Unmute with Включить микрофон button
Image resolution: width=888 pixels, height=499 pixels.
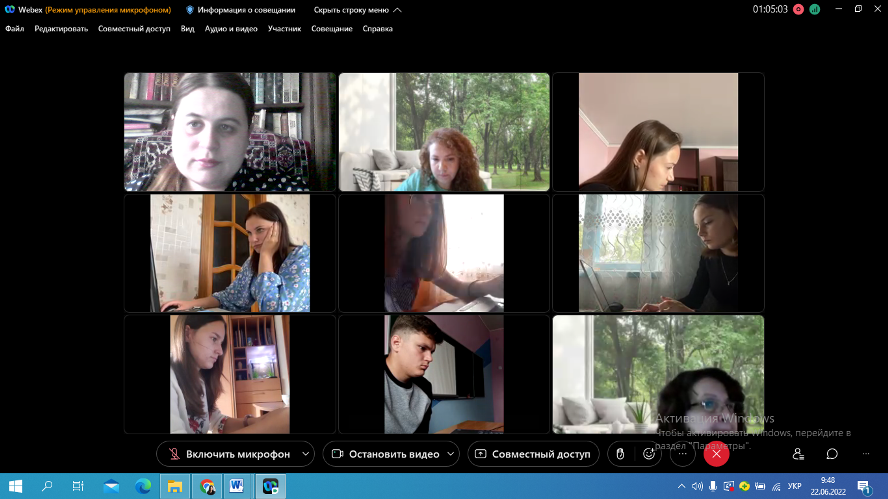click(x=229, y=454)
